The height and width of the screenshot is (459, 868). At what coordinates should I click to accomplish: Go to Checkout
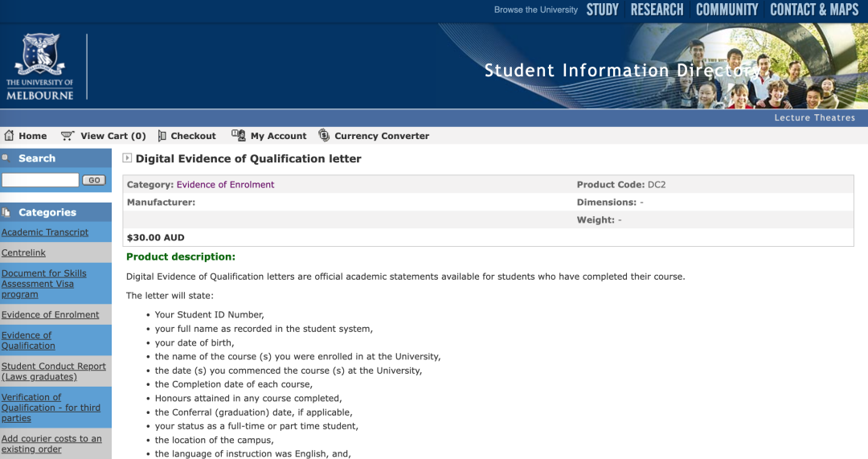pyautogui.click(x=193, y=136)
